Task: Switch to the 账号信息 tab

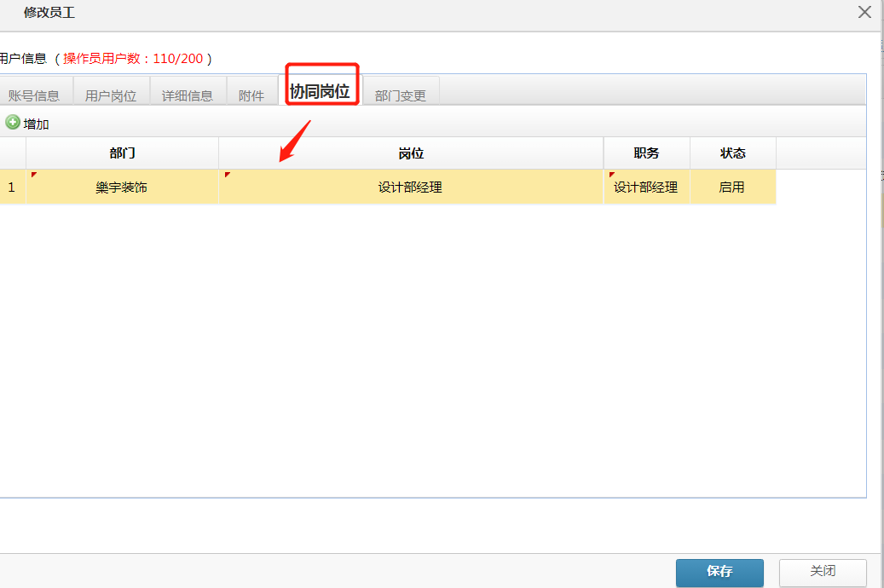Action: coord(34,95)
